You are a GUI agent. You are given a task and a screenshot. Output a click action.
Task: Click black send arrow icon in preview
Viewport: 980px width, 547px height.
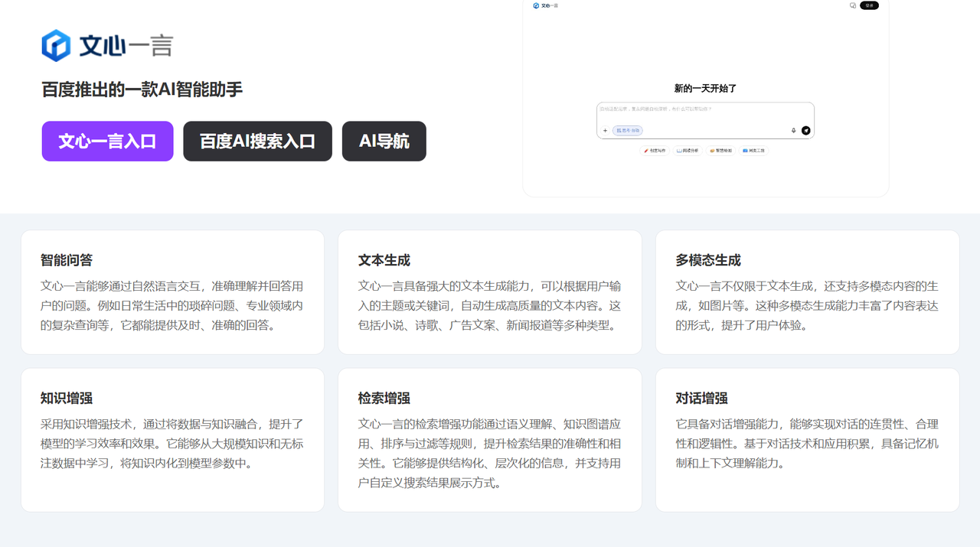pyautogui.click(x=806, y=131)
